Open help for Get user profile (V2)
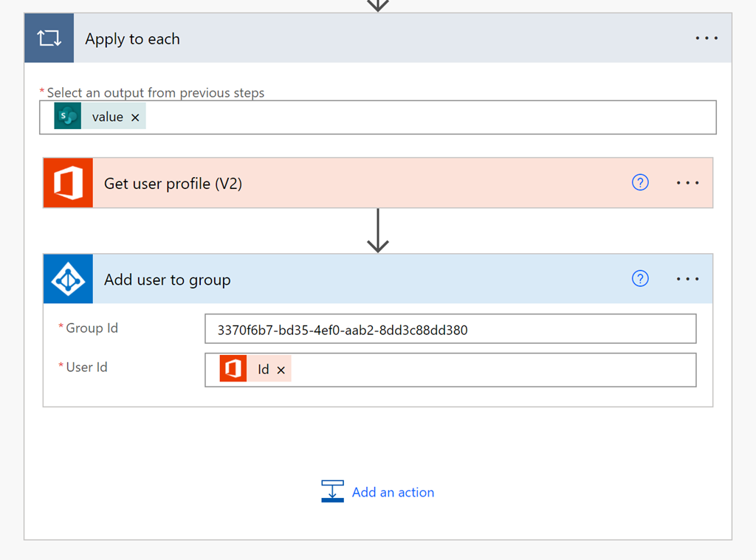 pos(640,182)
